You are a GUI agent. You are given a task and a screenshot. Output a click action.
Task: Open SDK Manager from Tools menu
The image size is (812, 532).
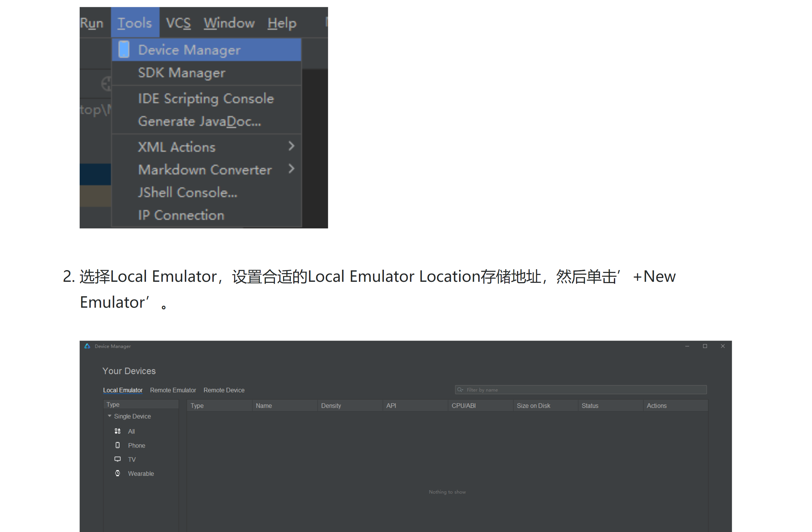pyautogui.click(x=181, y=73)
